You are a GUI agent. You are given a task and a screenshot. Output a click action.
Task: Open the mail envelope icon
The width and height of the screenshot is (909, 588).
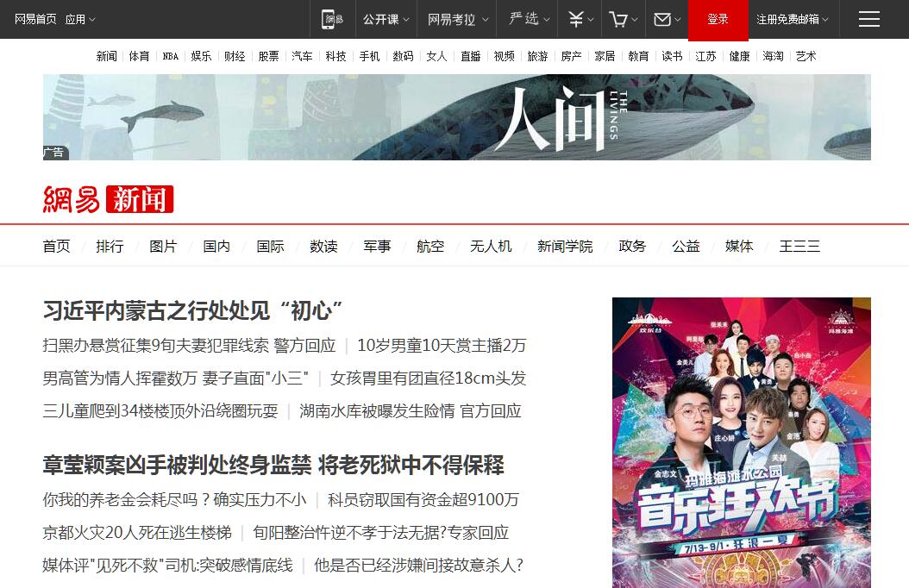[662, 20]
